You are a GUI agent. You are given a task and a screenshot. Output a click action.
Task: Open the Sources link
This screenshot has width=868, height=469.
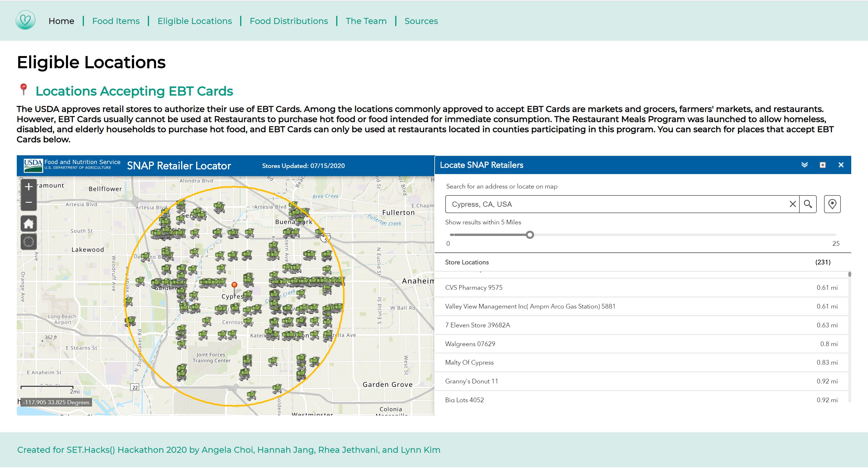[x=421, y=21]
